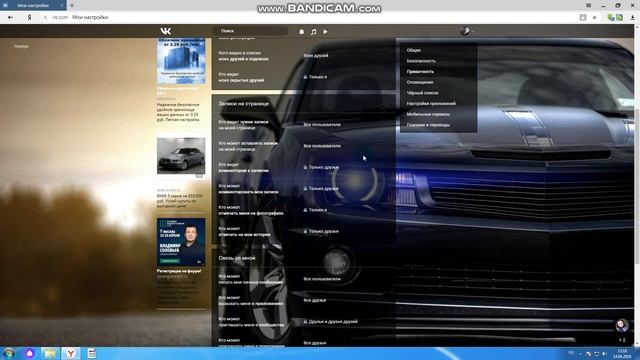
Task: Open File Explorer from the taskbar
Action: click(x=50, y=353)
